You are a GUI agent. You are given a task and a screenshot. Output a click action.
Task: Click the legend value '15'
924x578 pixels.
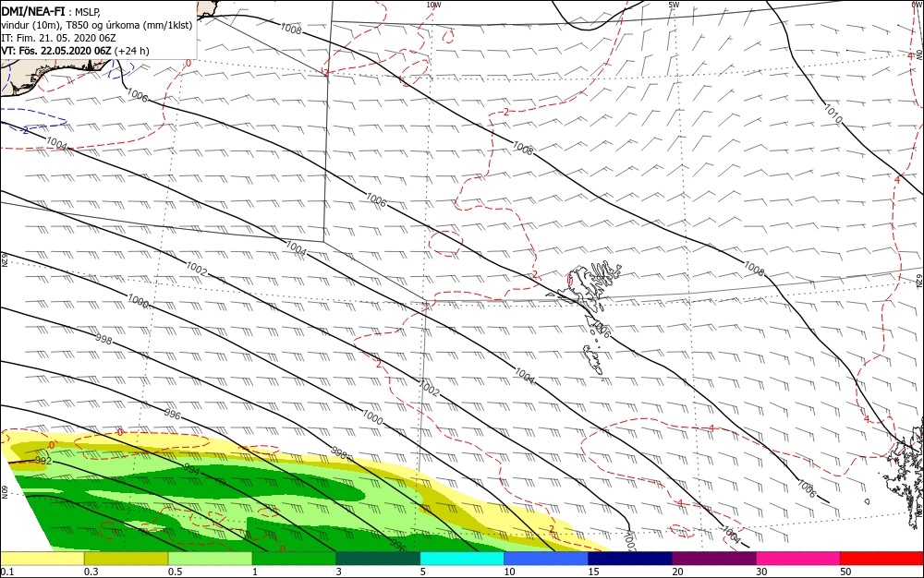(594, 572)
